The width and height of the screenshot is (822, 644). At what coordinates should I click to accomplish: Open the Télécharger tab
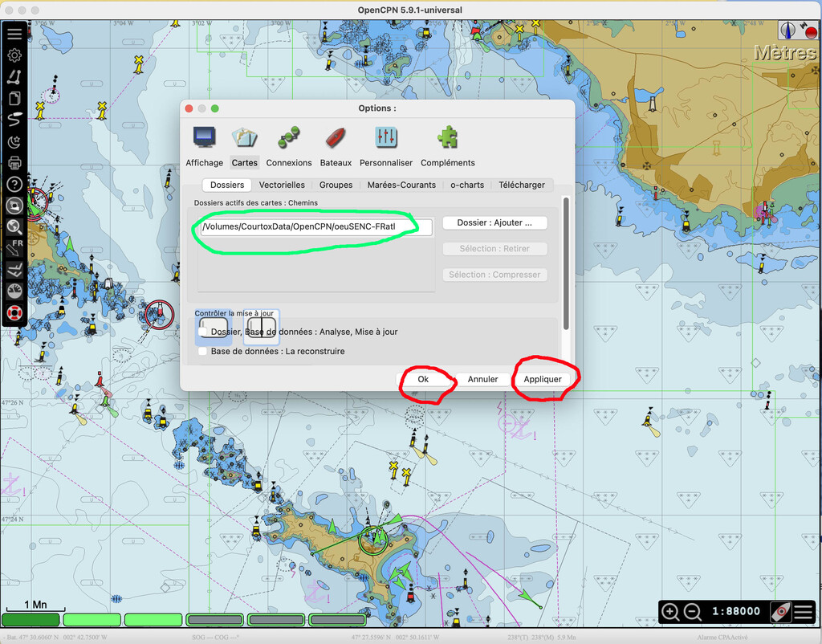click(x=522, y=185)
